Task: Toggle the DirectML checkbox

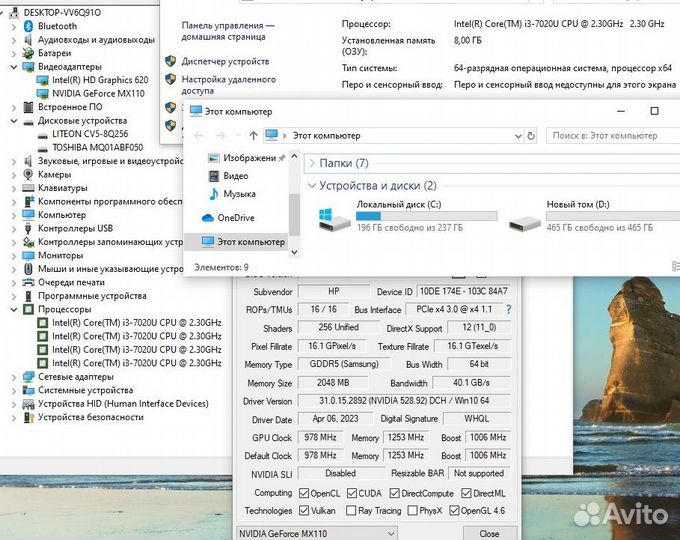Action: [x=466, y=493]
